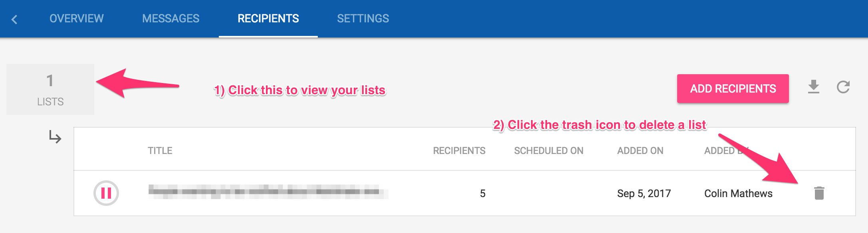Screen dimensions: 868x233
Task: Open the LISTS counter box
Action: 51,89
